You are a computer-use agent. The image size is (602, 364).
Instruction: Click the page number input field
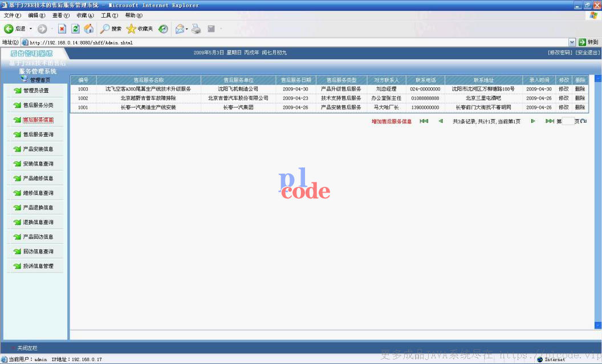pos(568,121)
